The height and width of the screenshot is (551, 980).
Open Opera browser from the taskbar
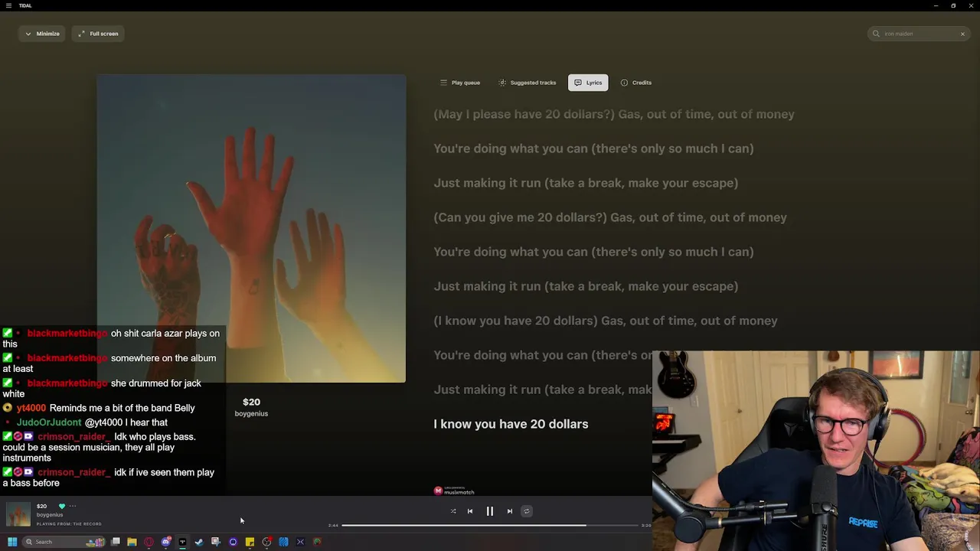(149, 542)
